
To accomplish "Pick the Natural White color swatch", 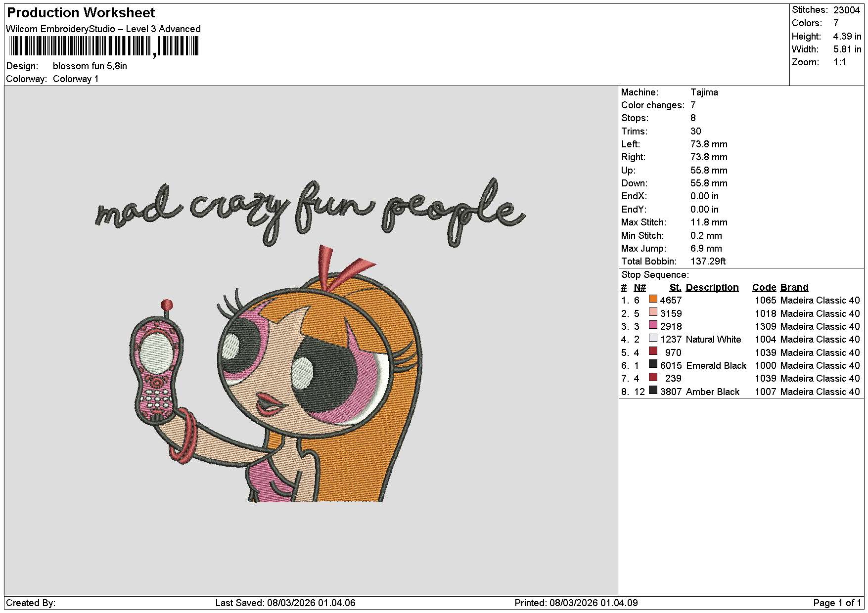I will point(653,338).
